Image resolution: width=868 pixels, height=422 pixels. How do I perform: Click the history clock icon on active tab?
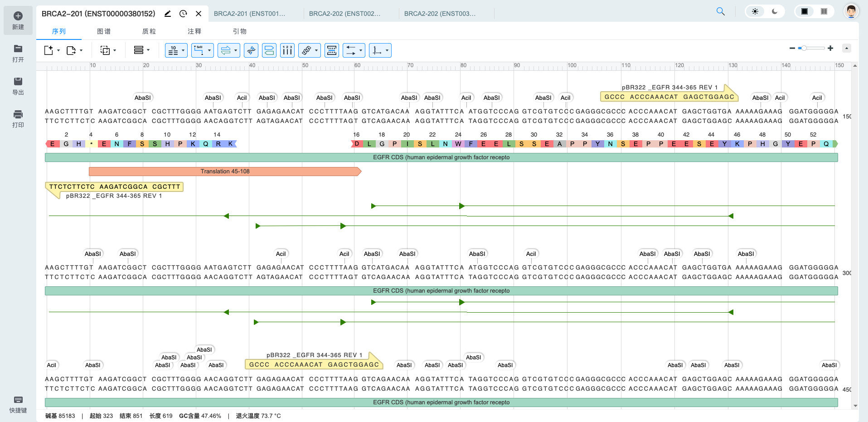tap(183, 14)
